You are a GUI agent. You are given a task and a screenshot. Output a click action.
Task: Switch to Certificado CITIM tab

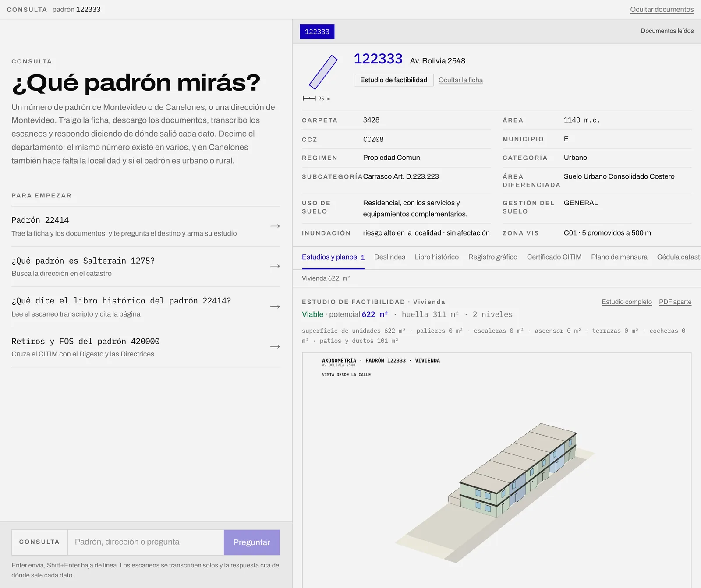click(x=554, y=257)
